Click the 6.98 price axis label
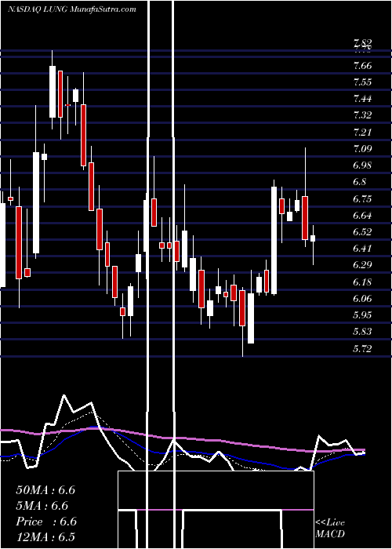Screen dimensions: 392x549 coord(362,165)
